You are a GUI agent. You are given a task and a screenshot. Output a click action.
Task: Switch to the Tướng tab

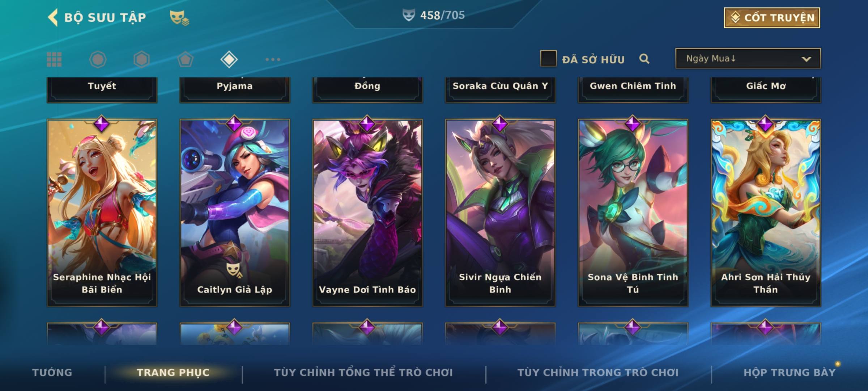pyautogui.click(x=52, y=373)
